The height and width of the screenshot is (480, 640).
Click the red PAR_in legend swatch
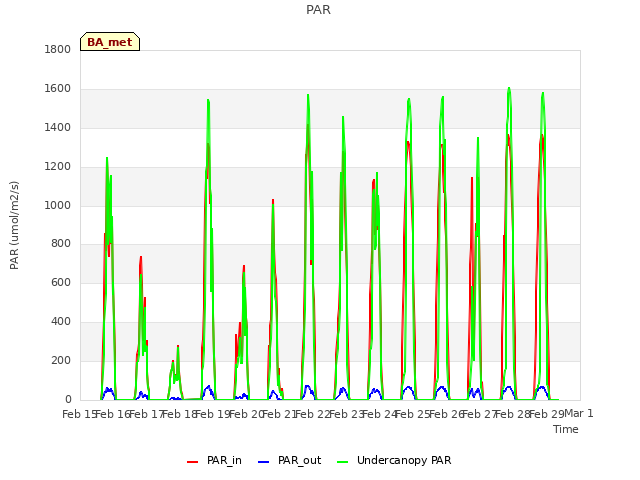tap(192, 462)
